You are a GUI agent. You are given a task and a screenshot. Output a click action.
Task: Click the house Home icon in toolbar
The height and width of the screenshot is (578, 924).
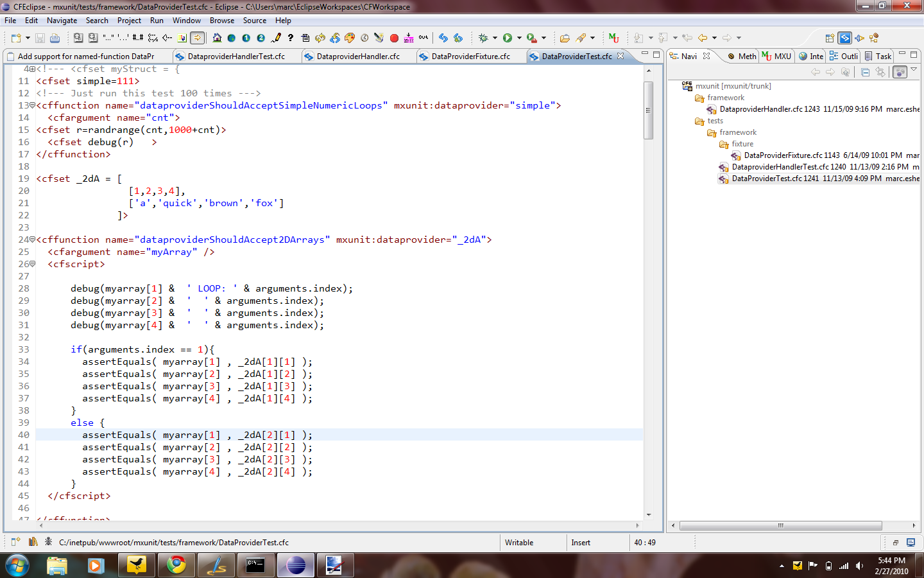[217, 38]
